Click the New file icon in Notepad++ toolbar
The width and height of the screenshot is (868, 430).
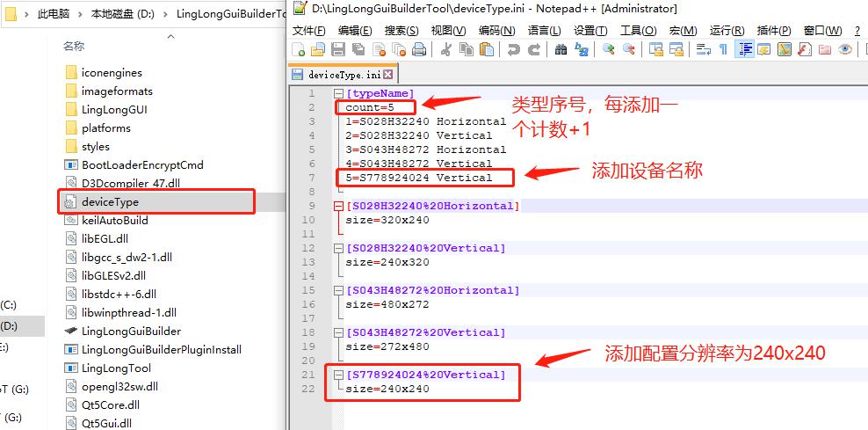(x=299, y=50)
